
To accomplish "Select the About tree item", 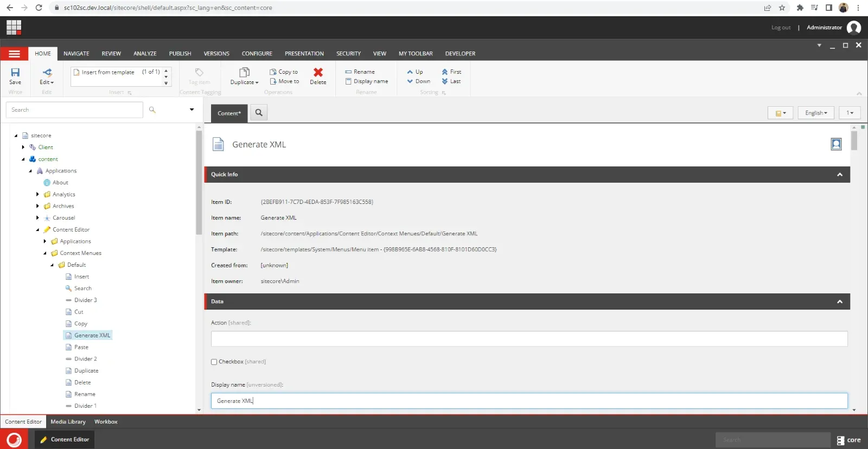I will [60, 183].
